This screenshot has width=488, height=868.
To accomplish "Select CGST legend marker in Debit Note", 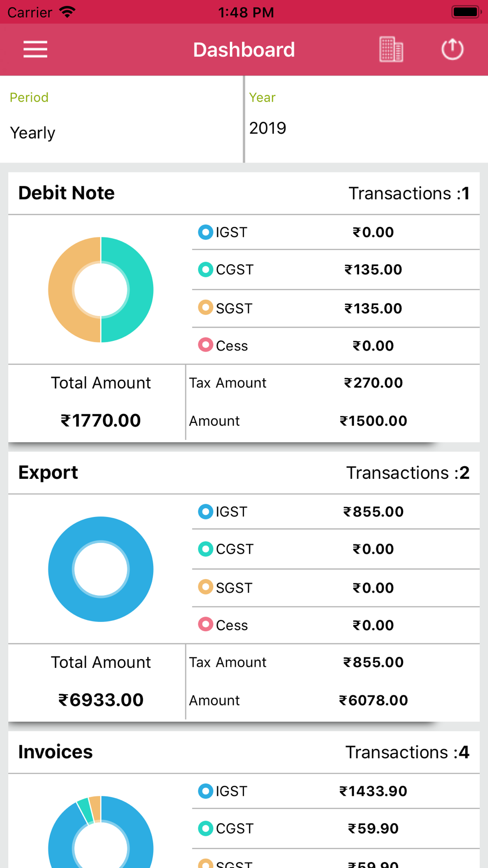I will [205, 269].
